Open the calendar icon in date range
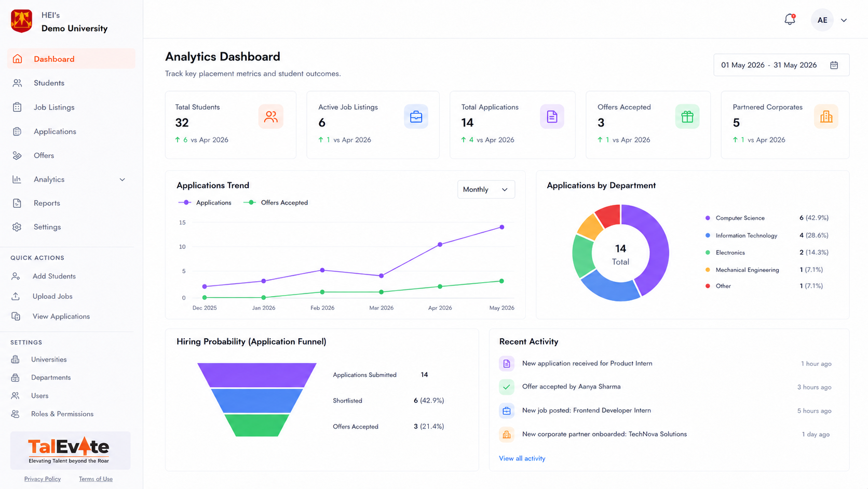This screenshot has height=489, width=868. [x=834, y=65]
